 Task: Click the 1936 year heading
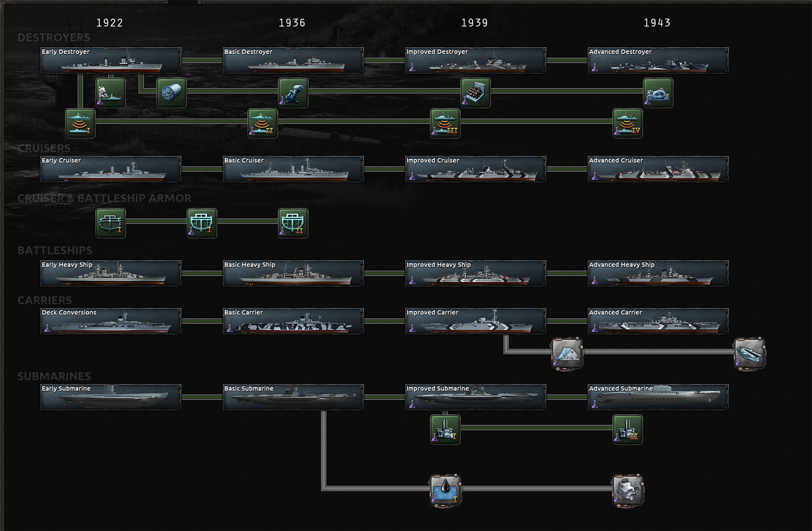[292, 23]
